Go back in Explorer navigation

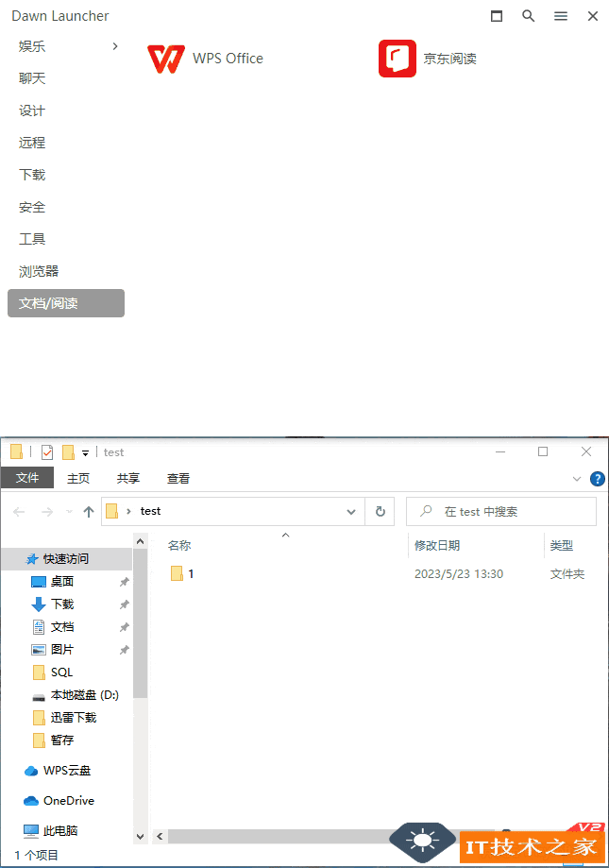pyautogui.click(x=19, y=512)
